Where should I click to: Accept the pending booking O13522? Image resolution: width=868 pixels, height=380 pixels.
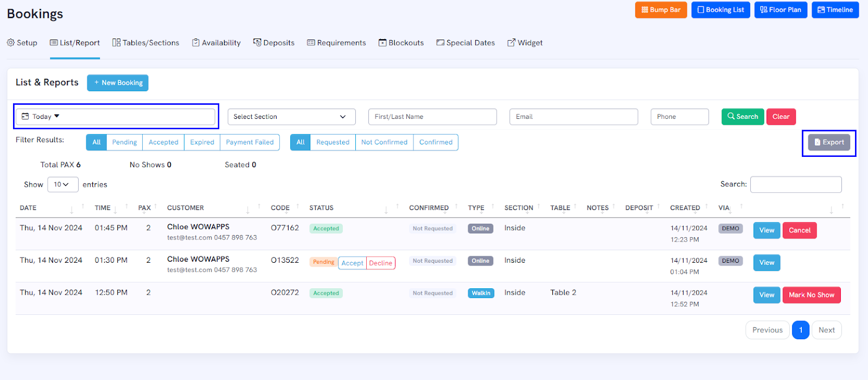[x=352, y=263]
